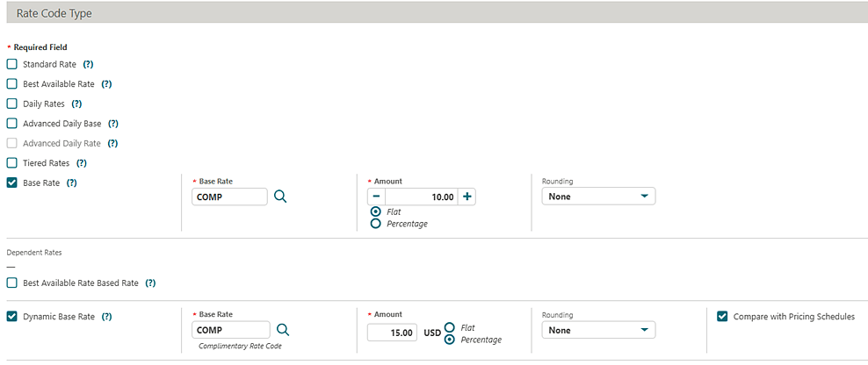Click search icon next to Base Rate field
Viewport: 868px width, 365px height.
pos(280,197)
